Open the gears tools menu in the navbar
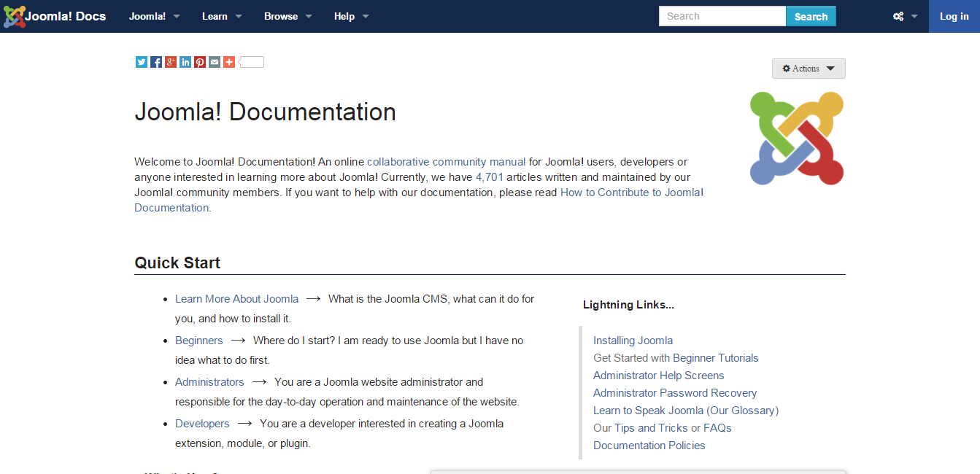This screenshot has width=980, height=474. (x=904, y=15)
